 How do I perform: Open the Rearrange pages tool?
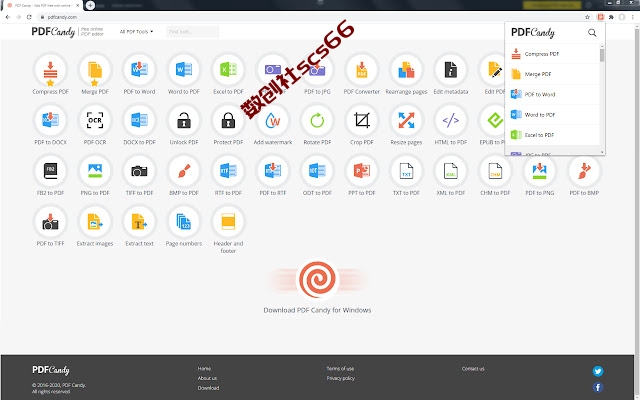[x=406, y=74]
